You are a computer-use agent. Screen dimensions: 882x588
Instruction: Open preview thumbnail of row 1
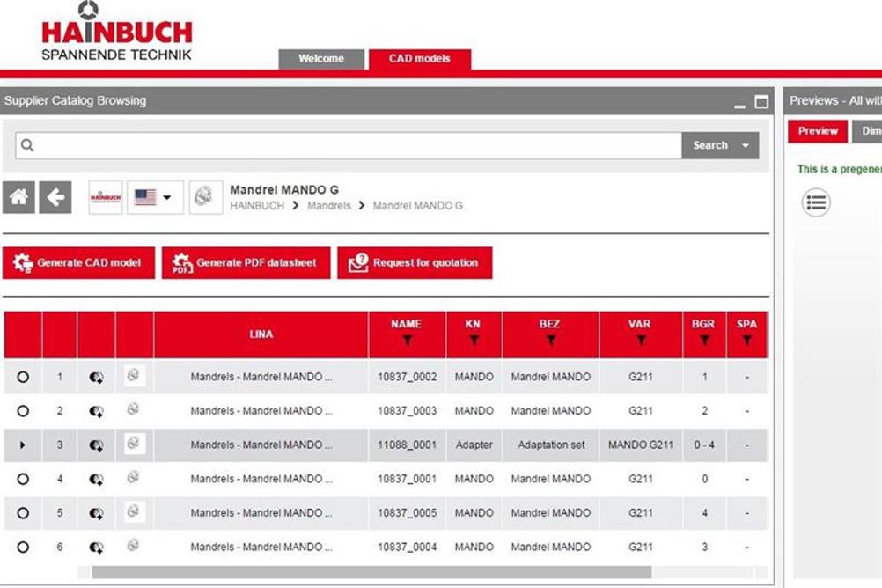[x=134, y=375]
